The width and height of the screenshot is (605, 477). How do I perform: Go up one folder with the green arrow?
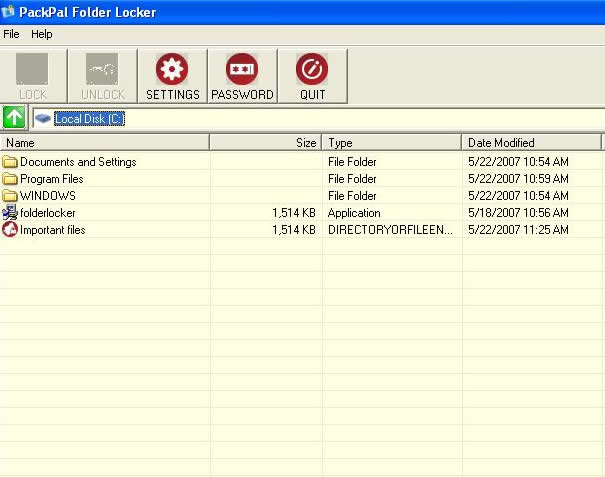coord(14,117)
